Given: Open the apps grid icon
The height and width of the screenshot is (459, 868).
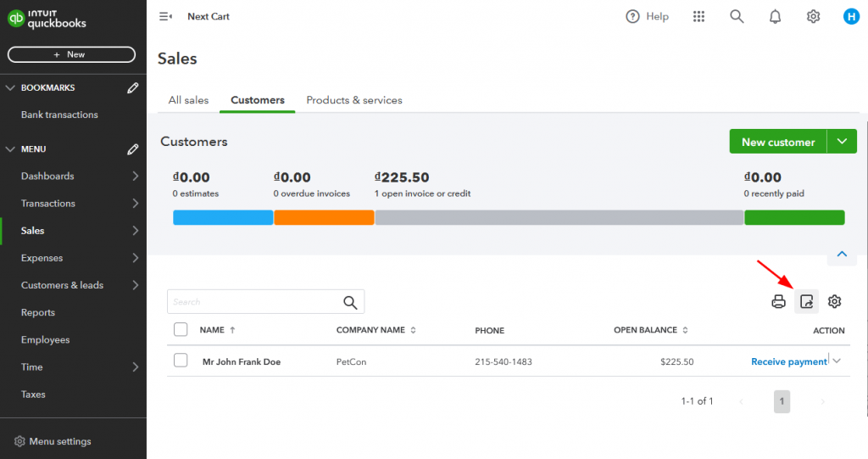Looking at the screenshot, I should [698, 16].
